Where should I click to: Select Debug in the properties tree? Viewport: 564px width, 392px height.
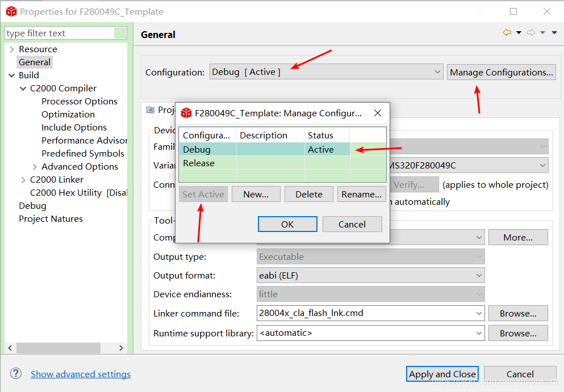(32, 206)
